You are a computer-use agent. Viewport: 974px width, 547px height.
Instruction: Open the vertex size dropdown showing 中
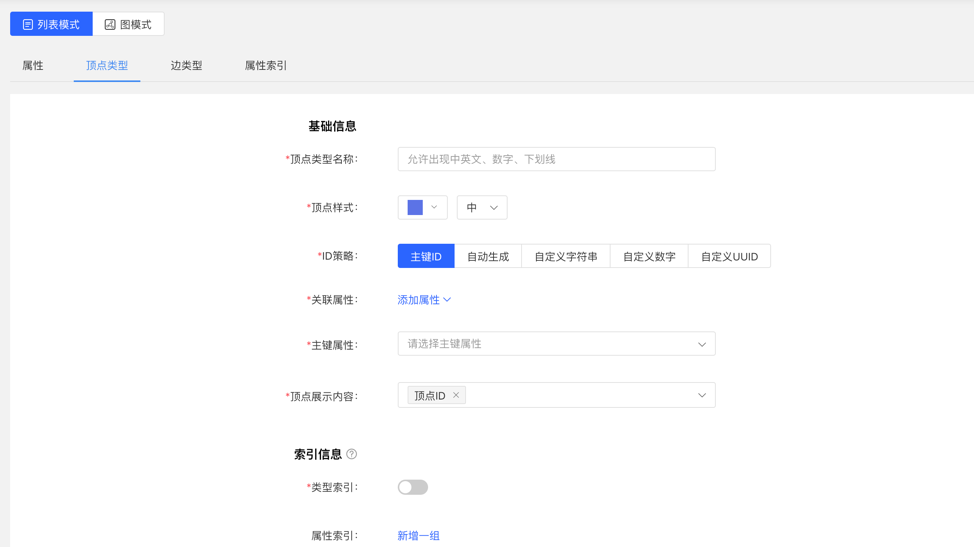coord(482,208)
